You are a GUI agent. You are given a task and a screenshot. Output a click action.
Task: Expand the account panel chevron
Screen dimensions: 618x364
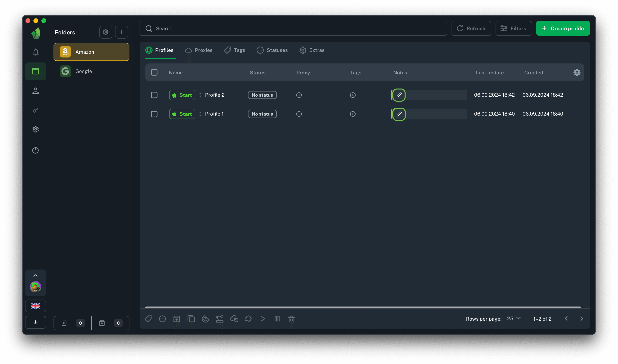tap(36, 275)
